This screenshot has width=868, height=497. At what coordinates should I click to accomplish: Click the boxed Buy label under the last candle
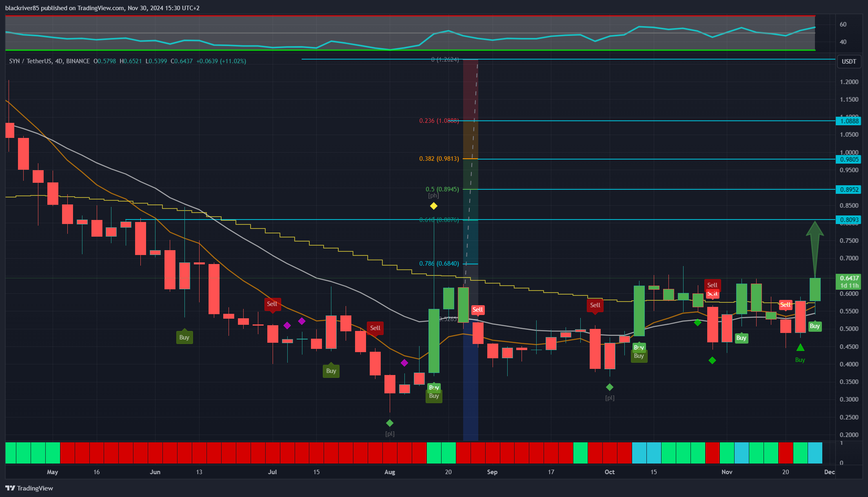815,326
